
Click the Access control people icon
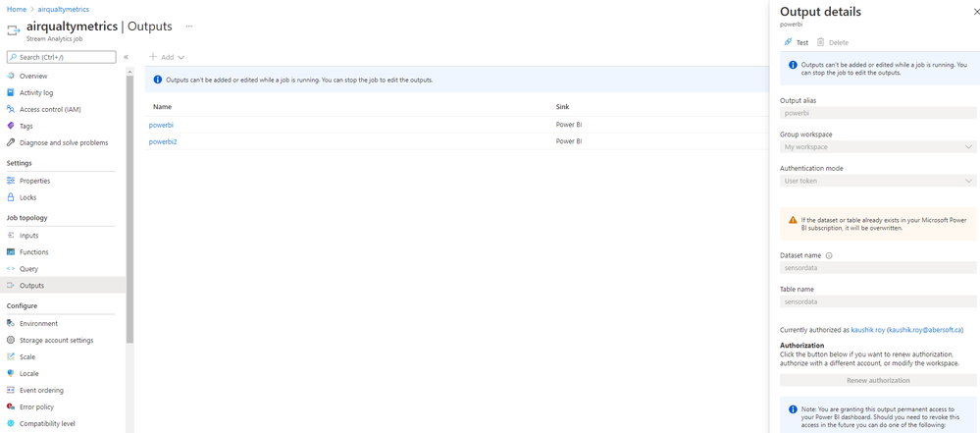pyautogui.click(x=10, y=110)
